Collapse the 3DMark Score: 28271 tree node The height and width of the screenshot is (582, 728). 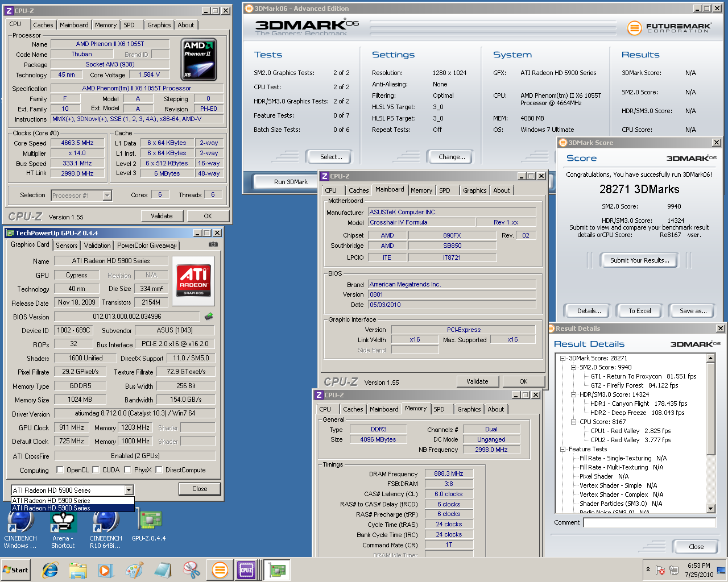point(562,358)
